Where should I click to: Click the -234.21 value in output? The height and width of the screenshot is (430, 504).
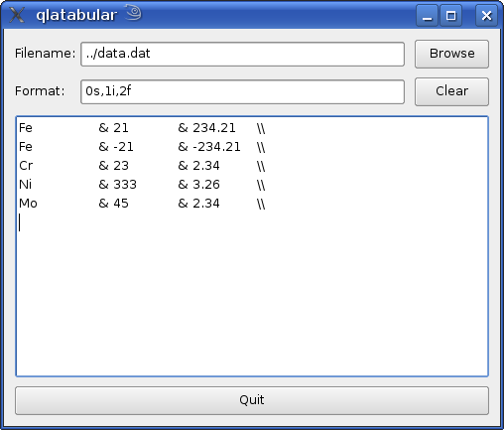point(216,147)
